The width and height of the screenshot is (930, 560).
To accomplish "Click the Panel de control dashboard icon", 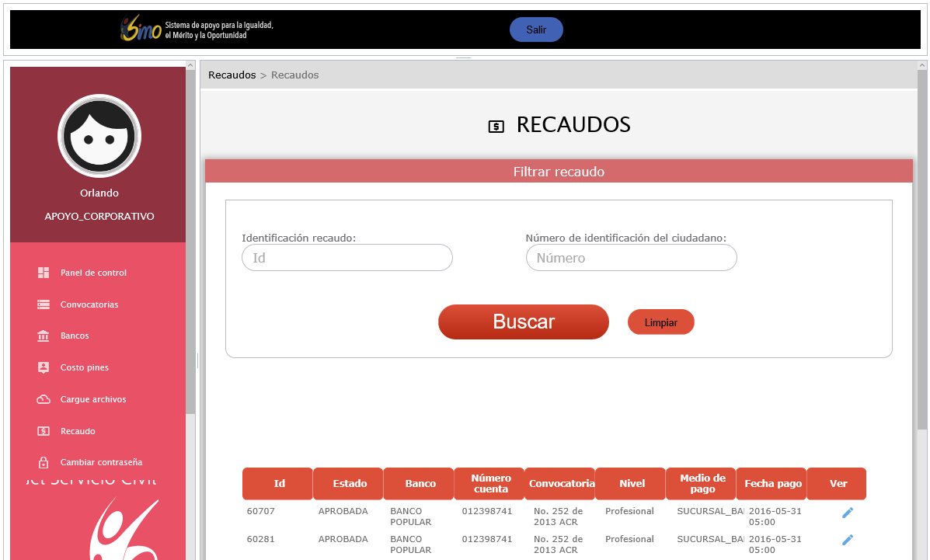I will click(x=44, y=273).
